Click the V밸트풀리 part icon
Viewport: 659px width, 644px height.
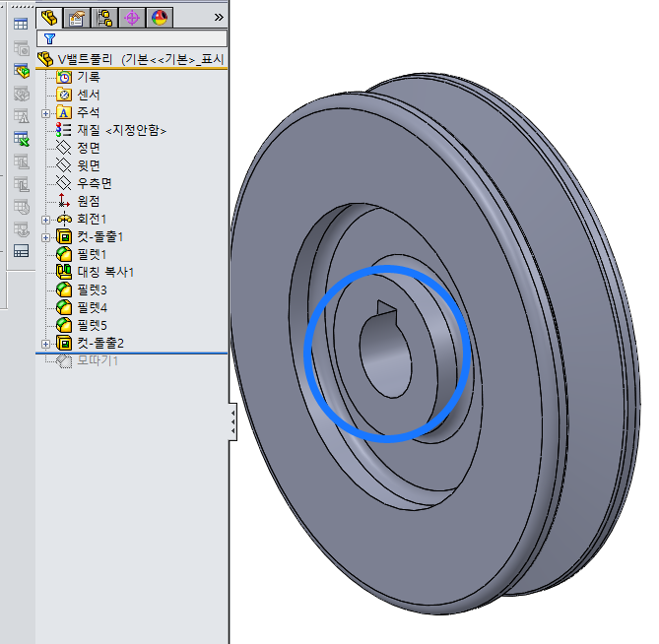click(x=45, y=59)
